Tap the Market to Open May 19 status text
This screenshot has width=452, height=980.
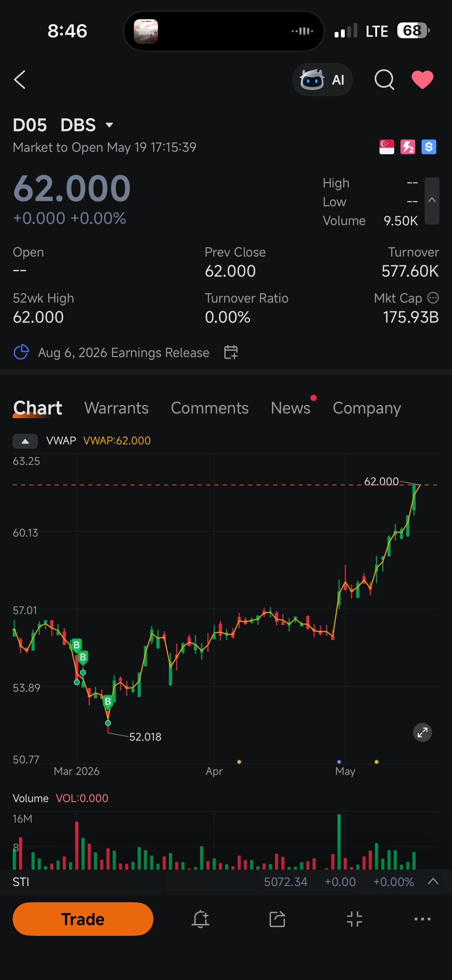coord(105,147)
